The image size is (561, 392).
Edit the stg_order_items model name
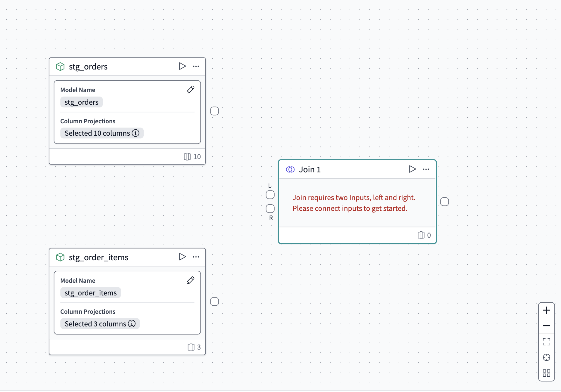pyautogui.click(x=191, y=280)
